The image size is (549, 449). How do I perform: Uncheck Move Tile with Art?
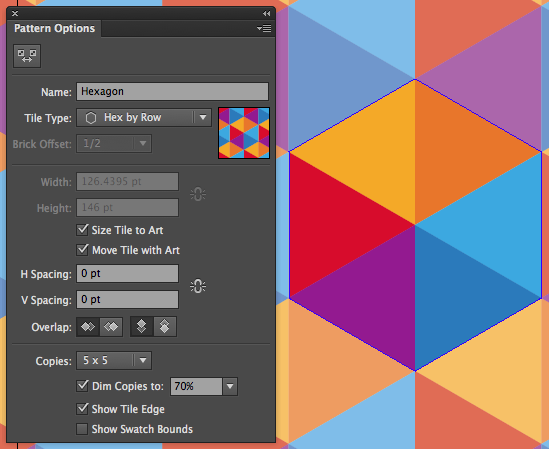click(x=82, y=250)
